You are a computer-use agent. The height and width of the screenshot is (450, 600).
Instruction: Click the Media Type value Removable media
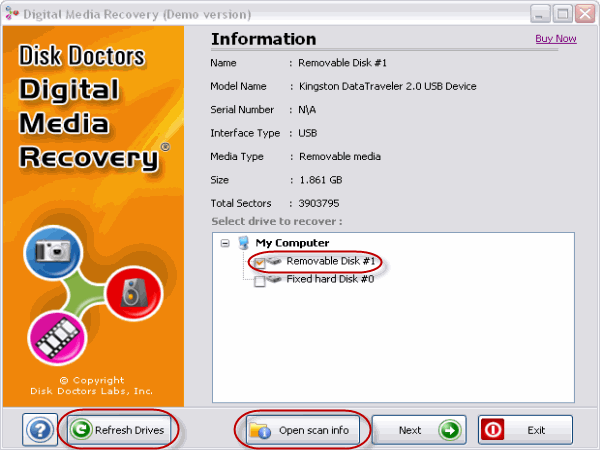(x=340, y=157)
